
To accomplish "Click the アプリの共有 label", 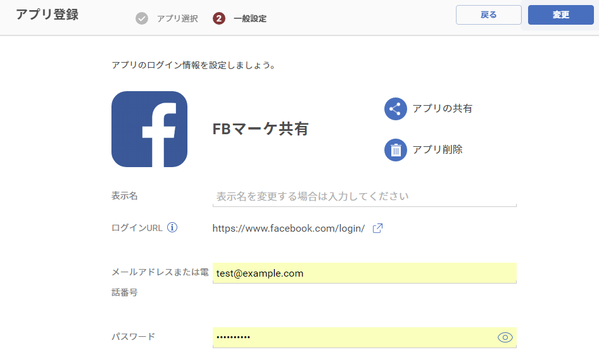I will (443, 108).
